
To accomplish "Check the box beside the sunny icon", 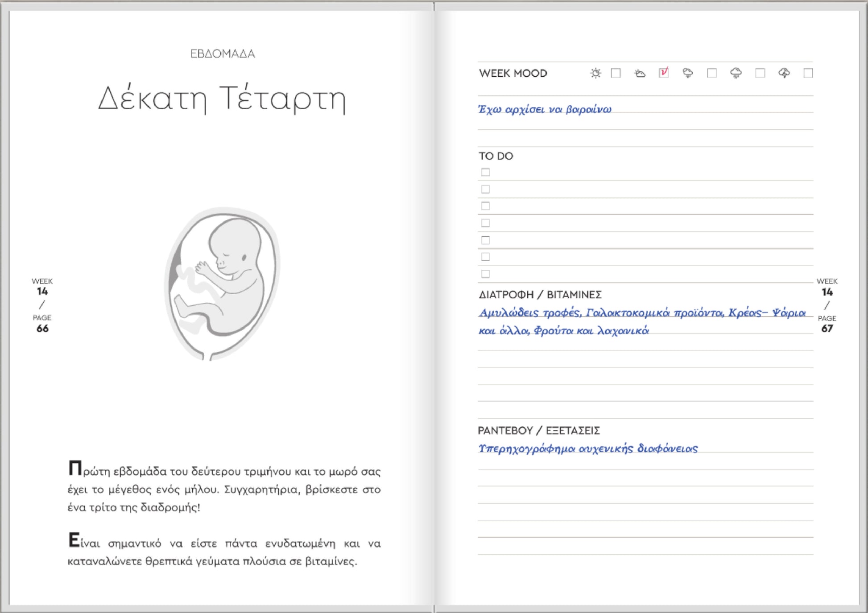I will (616, 73).
